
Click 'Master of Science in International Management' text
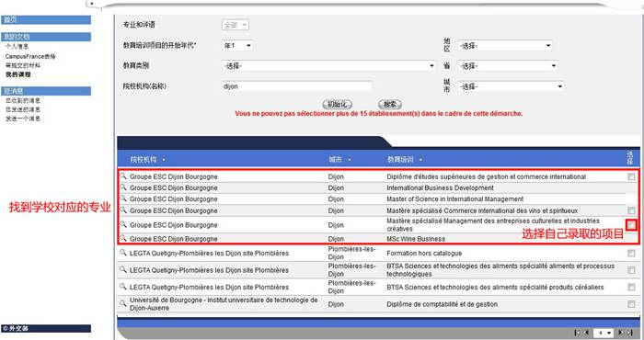click(455, 198)
